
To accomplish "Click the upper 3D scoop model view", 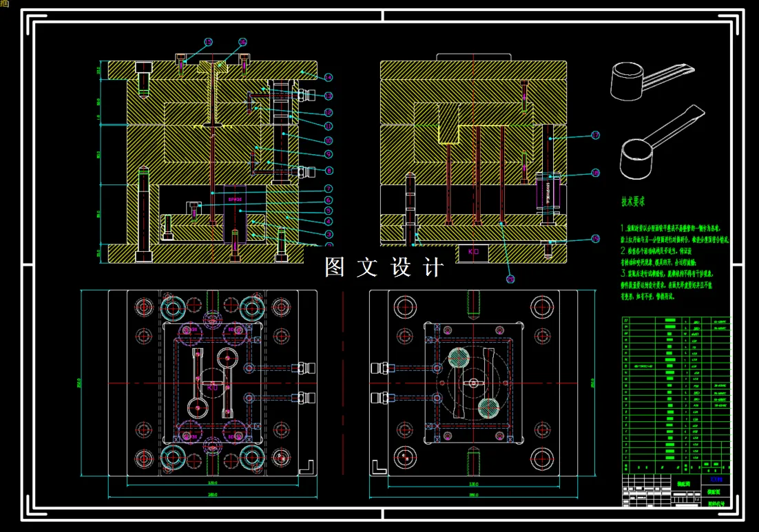I will [x=651, y=81].
